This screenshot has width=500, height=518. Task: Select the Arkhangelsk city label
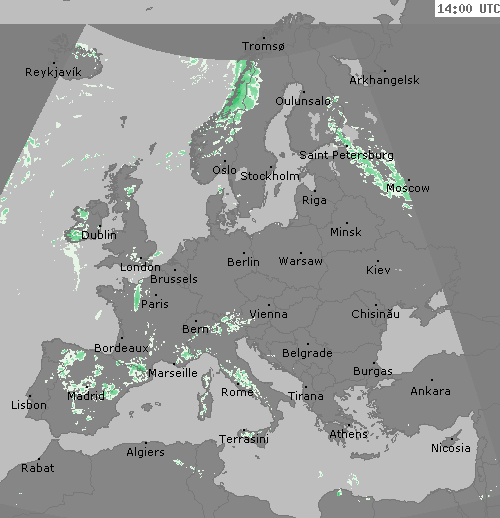[x=384, y=80]
